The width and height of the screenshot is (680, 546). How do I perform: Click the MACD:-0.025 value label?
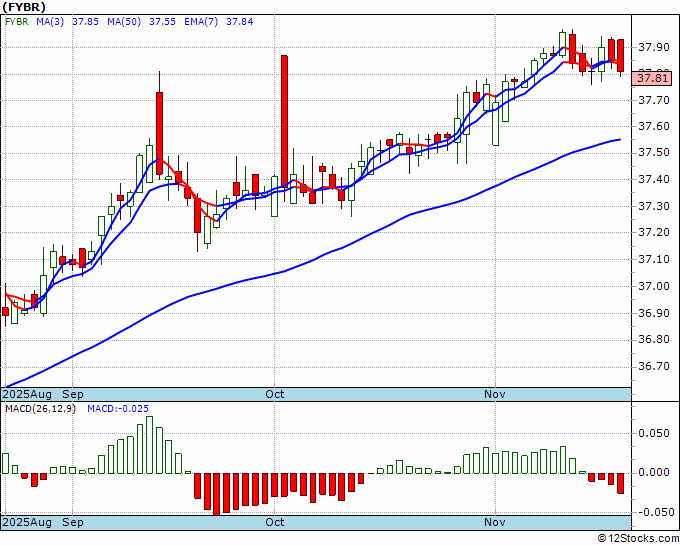[x=118, y=409]
